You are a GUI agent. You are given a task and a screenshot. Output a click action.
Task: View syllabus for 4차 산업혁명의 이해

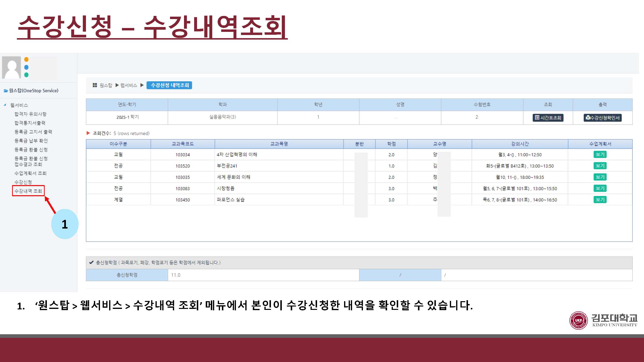click(600, 154)
